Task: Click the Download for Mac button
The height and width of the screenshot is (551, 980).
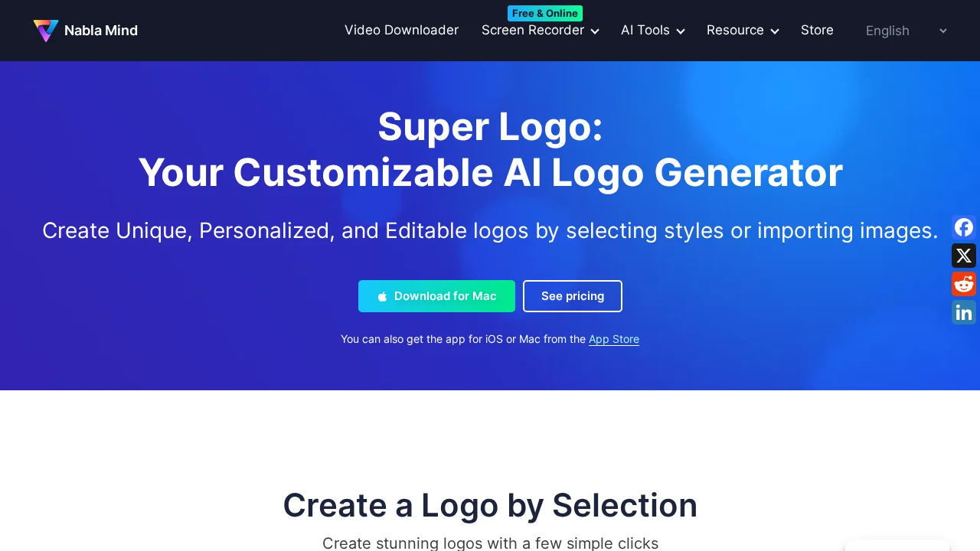Action: click(436, 296)
